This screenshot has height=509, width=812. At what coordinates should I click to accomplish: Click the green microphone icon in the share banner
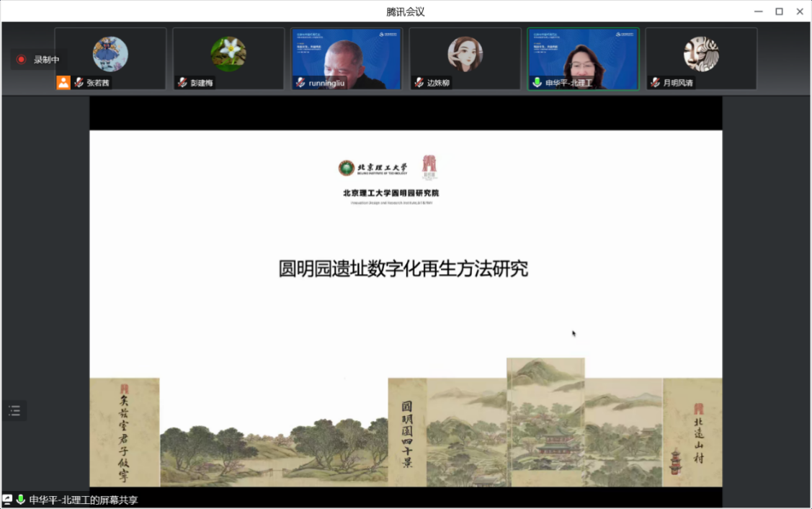click(x=22, y=497)
